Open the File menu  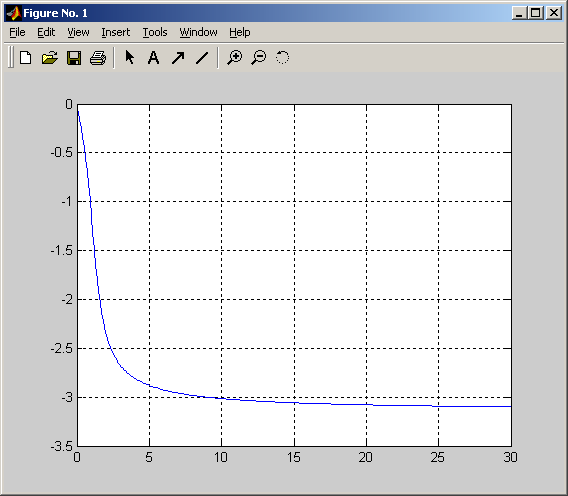tap(17, 32)
